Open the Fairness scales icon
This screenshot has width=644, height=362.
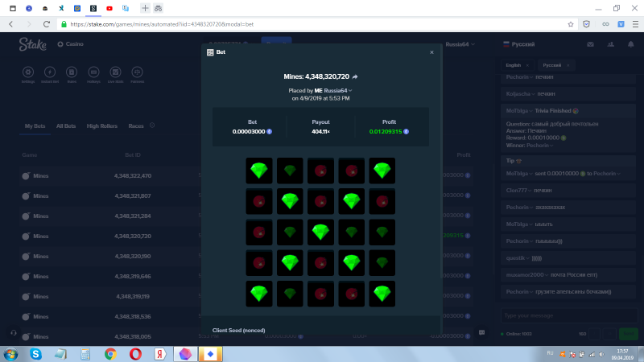coord(137,72)
